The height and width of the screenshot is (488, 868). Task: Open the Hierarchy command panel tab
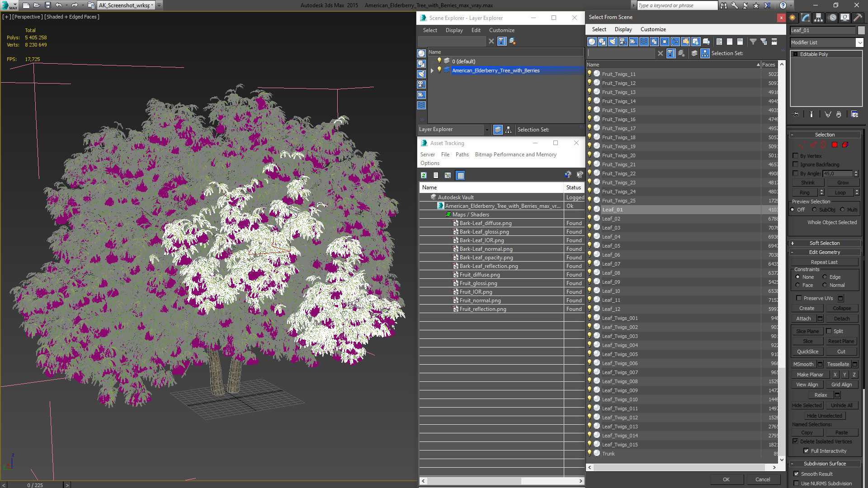819,18
